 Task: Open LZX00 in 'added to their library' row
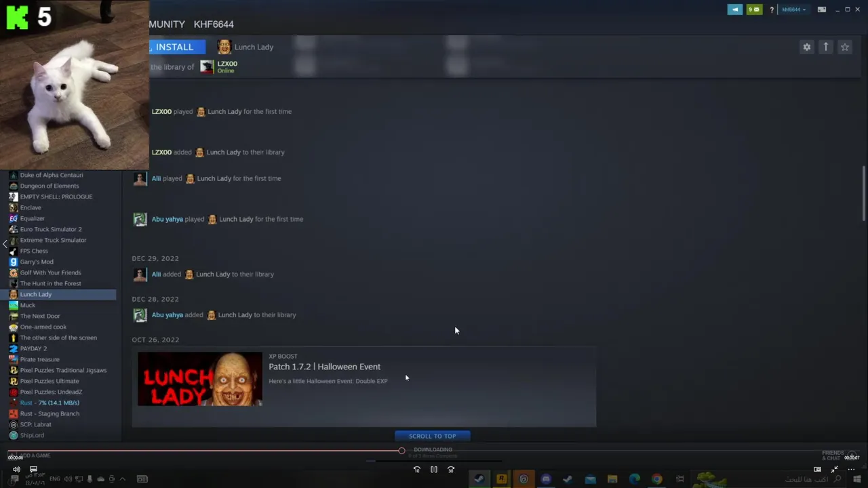click(161, 152)
